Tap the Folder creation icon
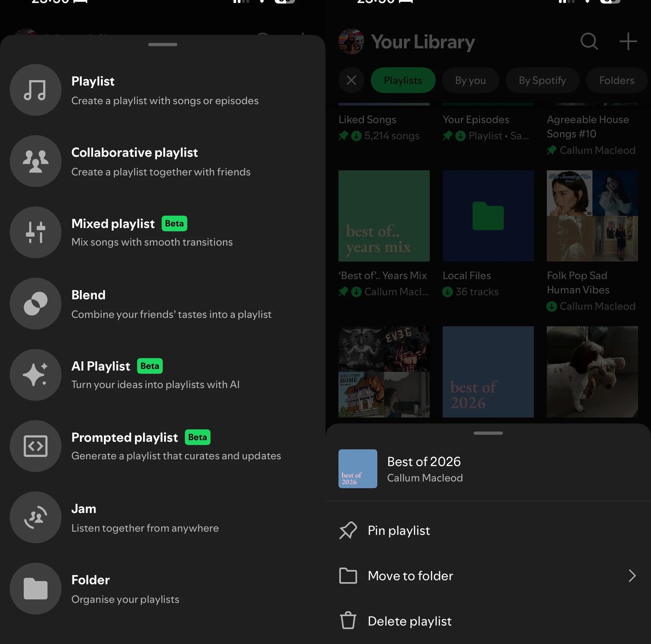The image size is (651, 644). (x=36, y=589)
